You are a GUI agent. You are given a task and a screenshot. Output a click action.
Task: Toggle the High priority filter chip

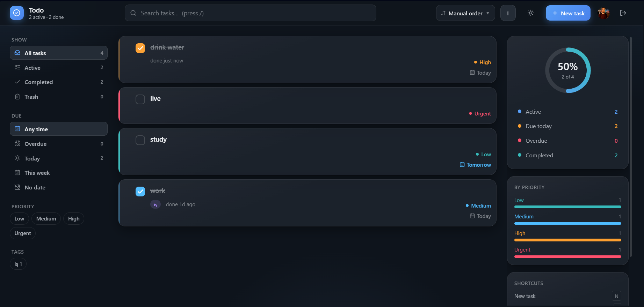coord(74,219)
